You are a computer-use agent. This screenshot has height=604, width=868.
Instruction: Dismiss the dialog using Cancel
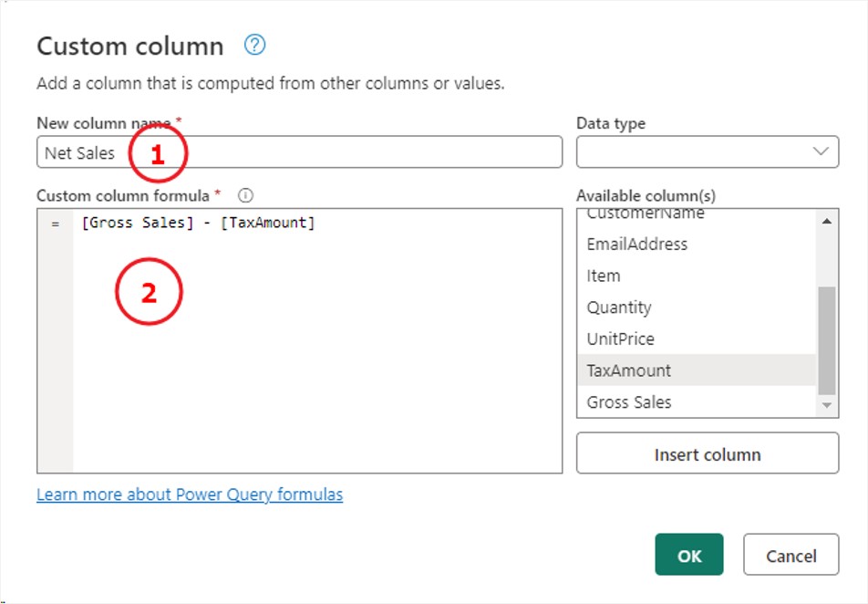[x=790, y=554]
